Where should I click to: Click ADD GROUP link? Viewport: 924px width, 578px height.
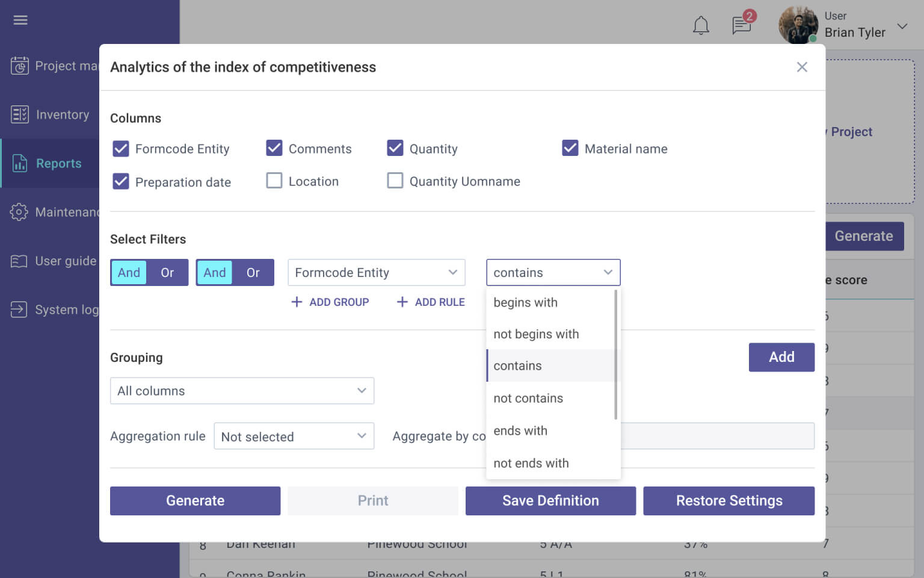[x=330, y=302]
